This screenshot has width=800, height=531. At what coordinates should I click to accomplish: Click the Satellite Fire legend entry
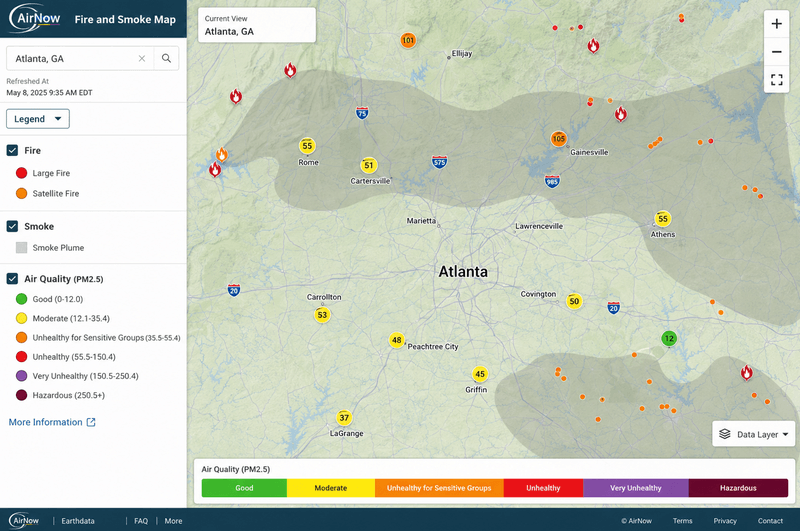tap(47, 193)
